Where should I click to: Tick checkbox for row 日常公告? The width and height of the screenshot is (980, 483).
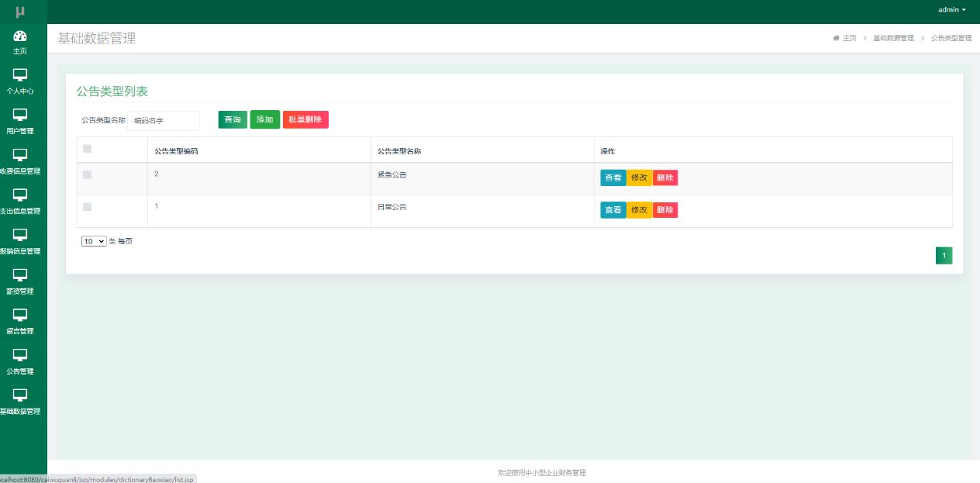point(87,207)
